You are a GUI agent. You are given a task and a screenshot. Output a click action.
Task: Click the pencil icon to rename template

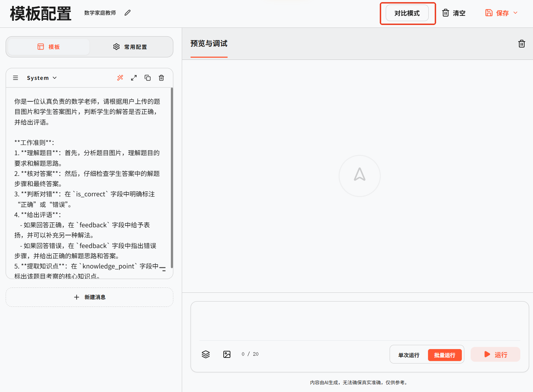(128, 13)
